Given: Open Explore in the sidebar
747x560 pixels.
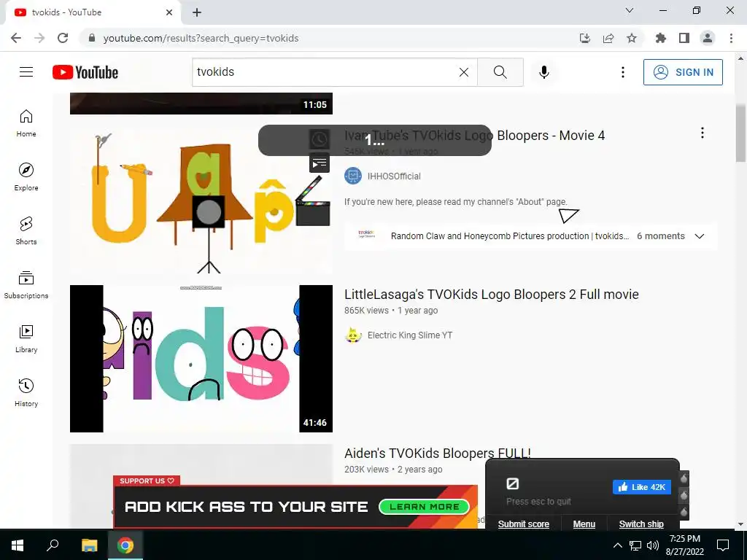Looking at the screenshot, I should (26, 176).
